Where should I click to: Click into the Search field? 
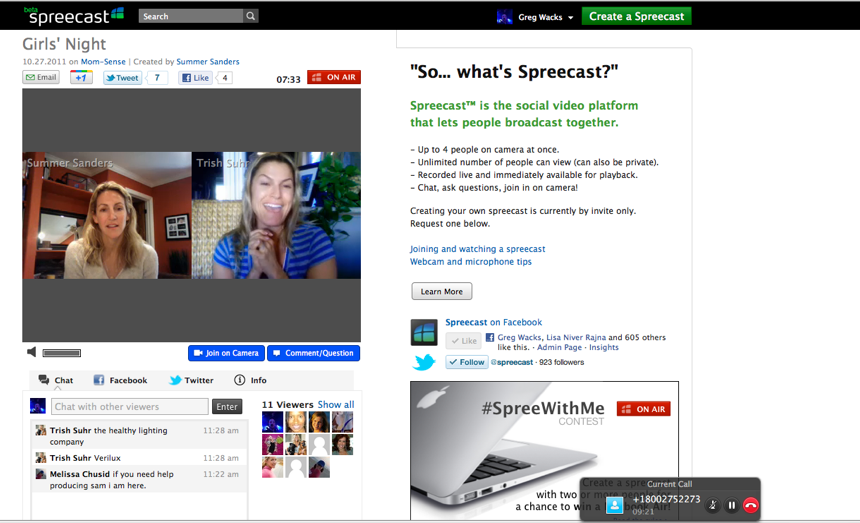click(191, 16)
